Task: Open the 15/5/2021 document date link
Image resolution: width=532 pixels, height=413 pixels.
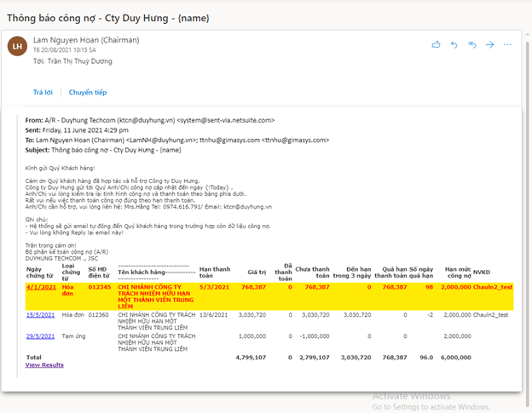Action: [40, 315]
